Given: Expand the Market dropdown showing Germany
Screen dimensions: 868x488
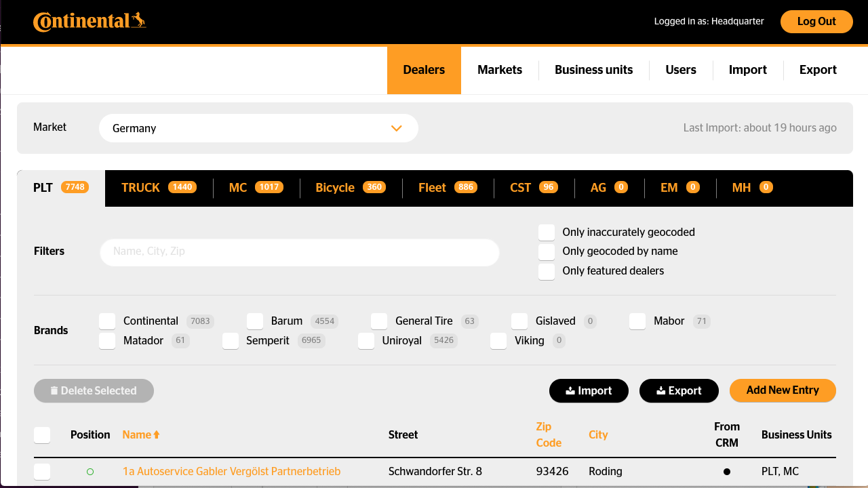Looking at the screenshot, I should tap(258, 128).
